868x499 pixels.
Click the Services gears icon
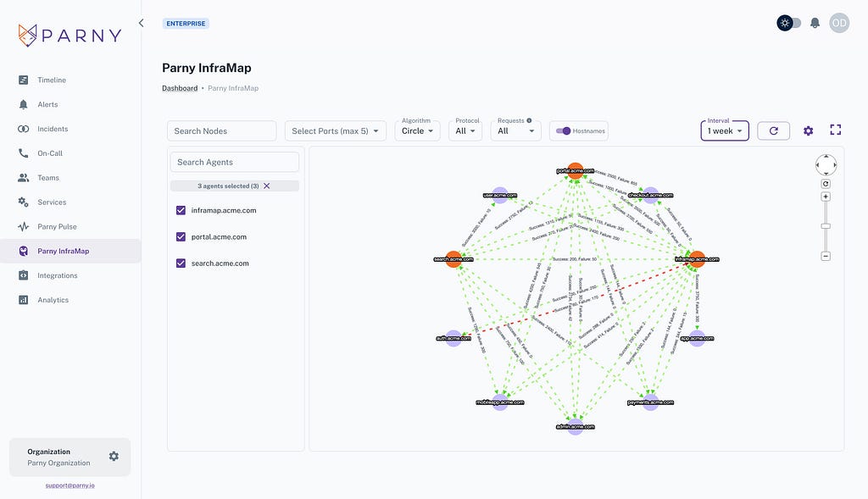pos(23,202)
